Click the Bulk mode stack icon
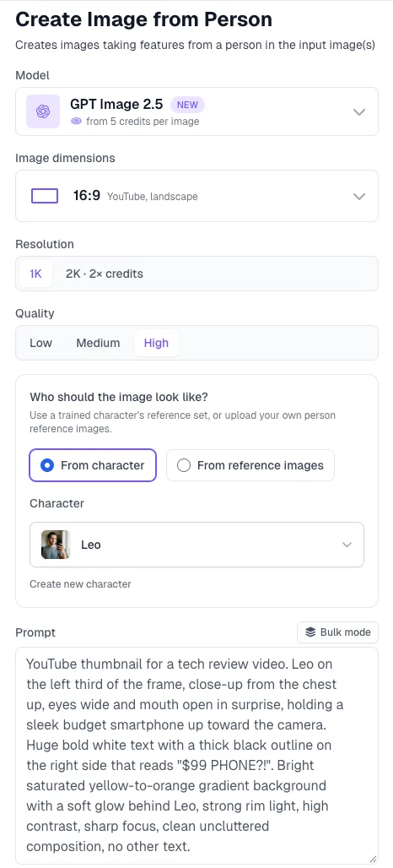 [310, 632]
